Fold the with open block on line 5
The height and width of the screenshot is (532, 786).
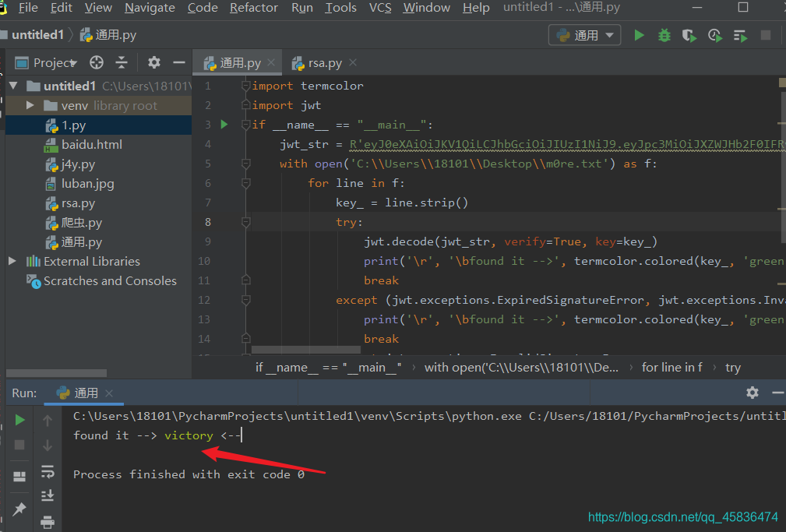[x=245, y=164]
